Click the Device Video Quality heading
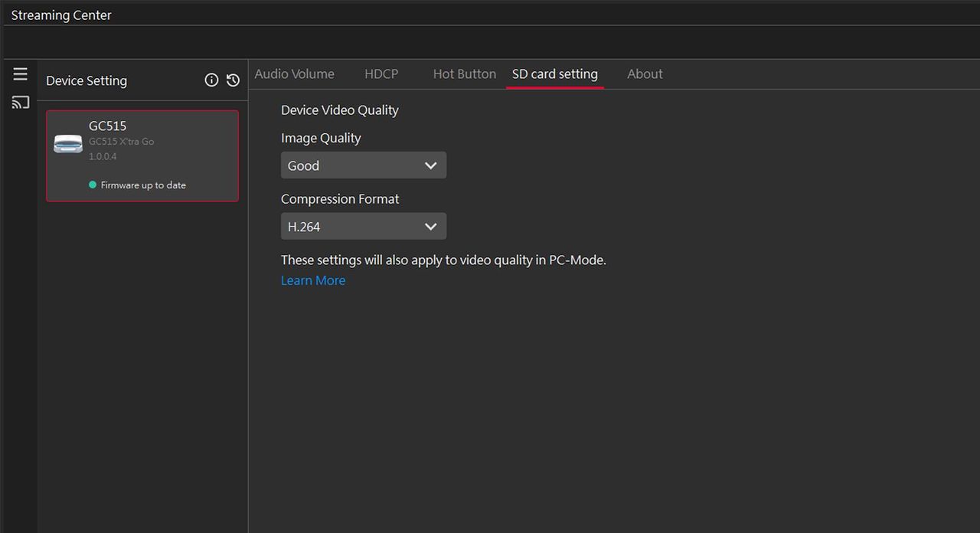Image resolution: width=980 pixels, height=533 pixels. pyautogui.click(x=340, y=110)
